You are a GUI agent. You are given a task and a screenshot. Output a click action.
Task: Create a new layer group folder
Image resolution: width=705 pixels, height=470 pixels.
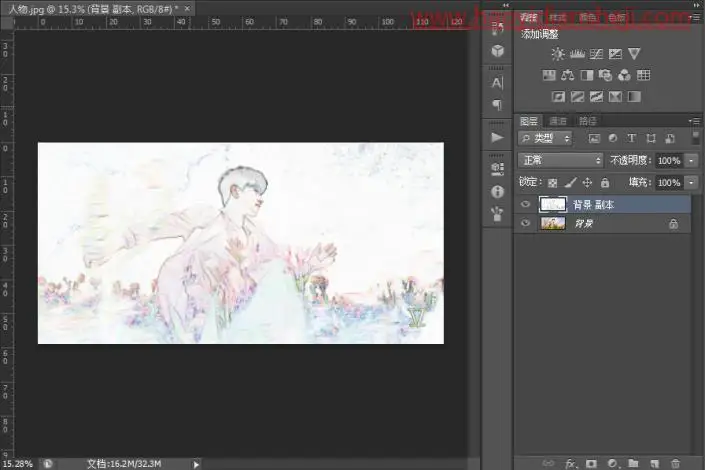pos(634,463)
